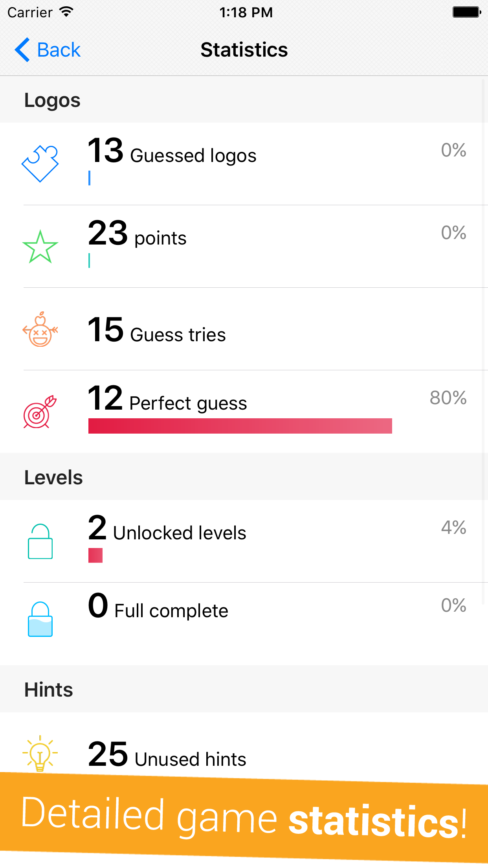This screenshot has height=868, width=488.
Task: Tap the Unlocked levels small red bar
Action: tap(95, 555)
